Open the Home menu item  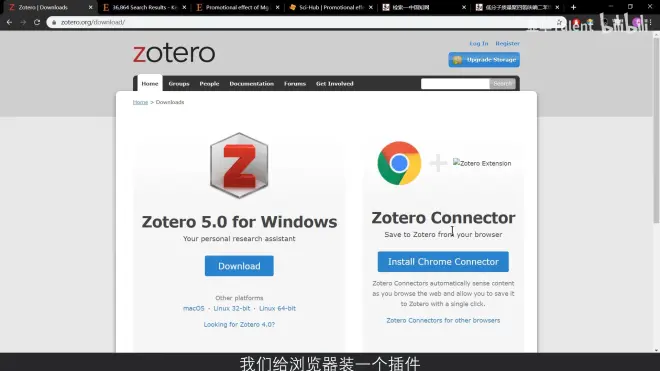click(x=150, y=83)
